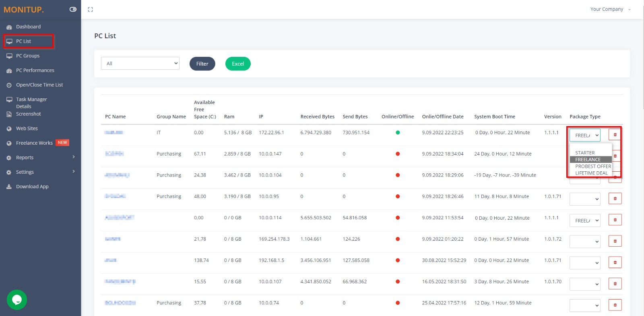
Task: Click the fullscreen expand icon
Action: [90, 9]
